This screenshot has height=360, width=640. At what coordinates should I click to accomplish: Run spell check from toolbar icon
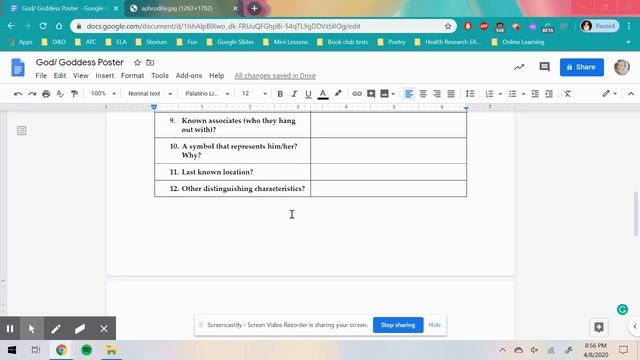point(60,94)
